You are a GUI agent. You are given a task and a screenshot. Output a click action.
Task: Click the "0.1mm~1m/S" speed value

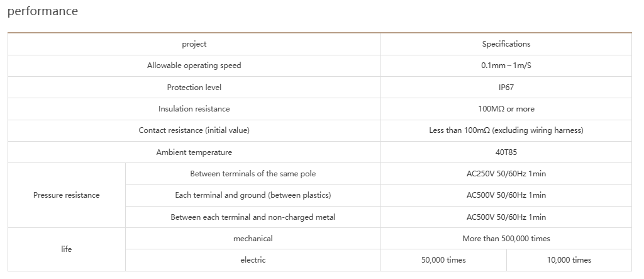506,65
